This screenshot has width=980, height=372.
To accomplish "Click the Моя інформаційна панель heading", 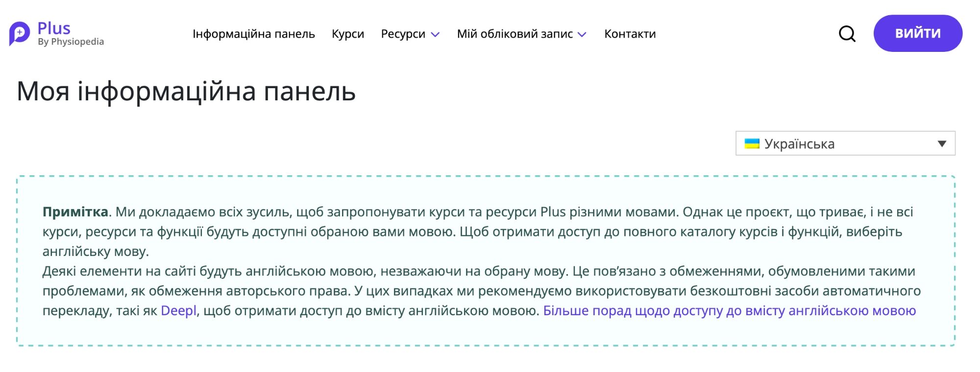I will 186,92.
